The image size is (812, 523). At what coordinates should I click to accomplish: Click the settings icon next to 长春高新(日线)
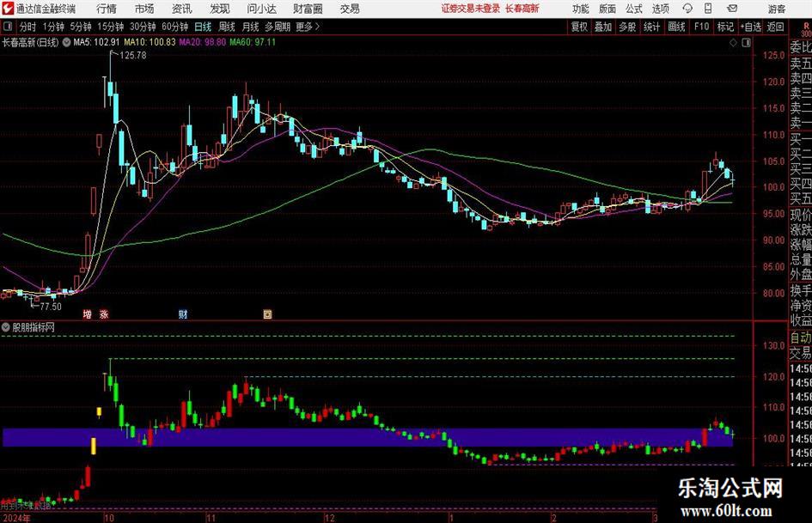pyautogui.click(x=66, y=42)
